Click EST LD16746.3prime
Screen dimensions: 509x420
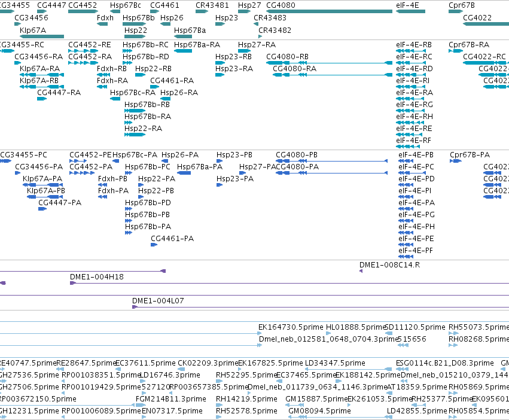170,375
